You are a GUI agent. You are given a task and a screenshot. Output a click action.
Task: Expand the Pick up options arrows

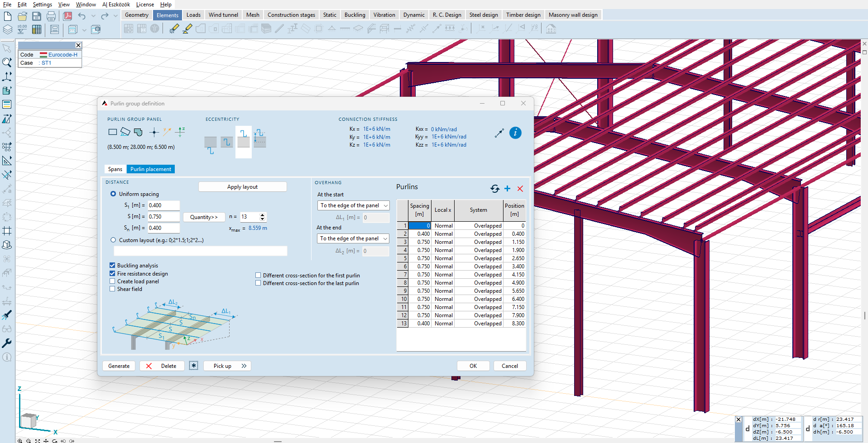[244, 366]
